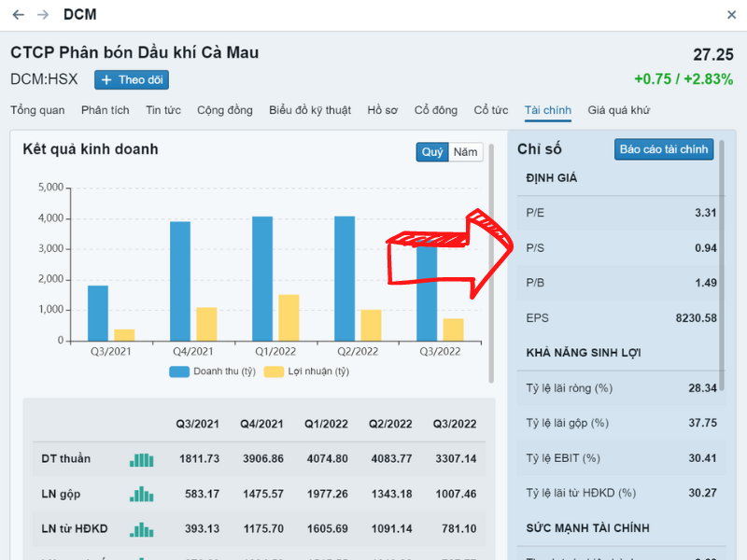Select the Tài chính tab

(548, 110)
